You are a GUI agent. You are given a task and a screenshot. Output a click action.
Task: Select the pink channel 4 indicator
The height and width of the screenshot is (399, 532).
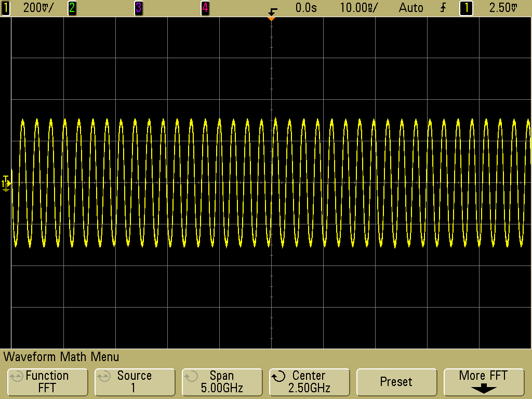[x=205, y=8]
